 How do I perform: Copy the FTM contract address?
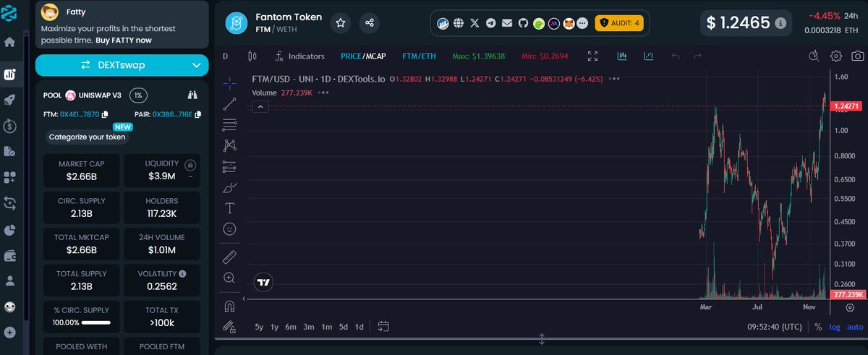coord(105,114)
